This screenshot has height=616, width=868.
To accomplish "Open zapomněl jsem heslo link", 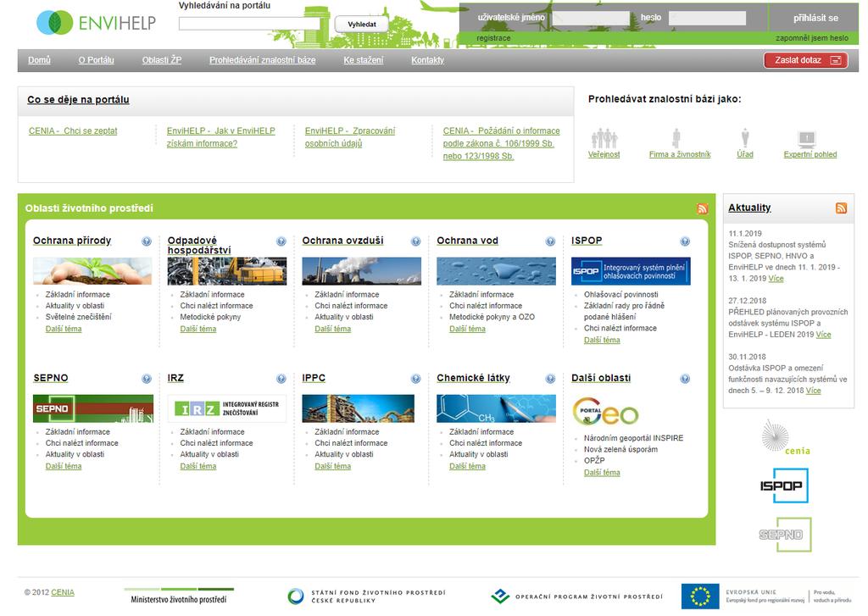I will point(811,38).
